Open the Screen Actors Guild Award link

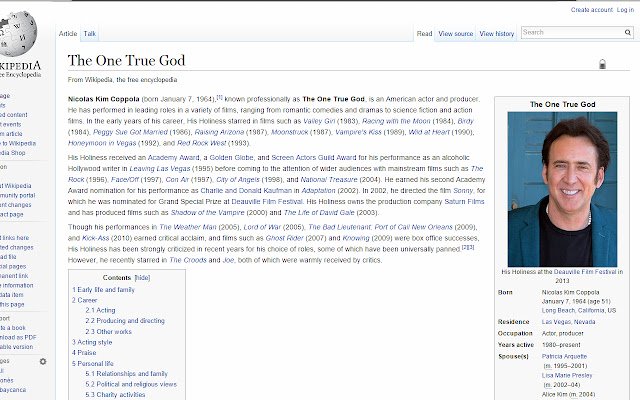[314, 158]
